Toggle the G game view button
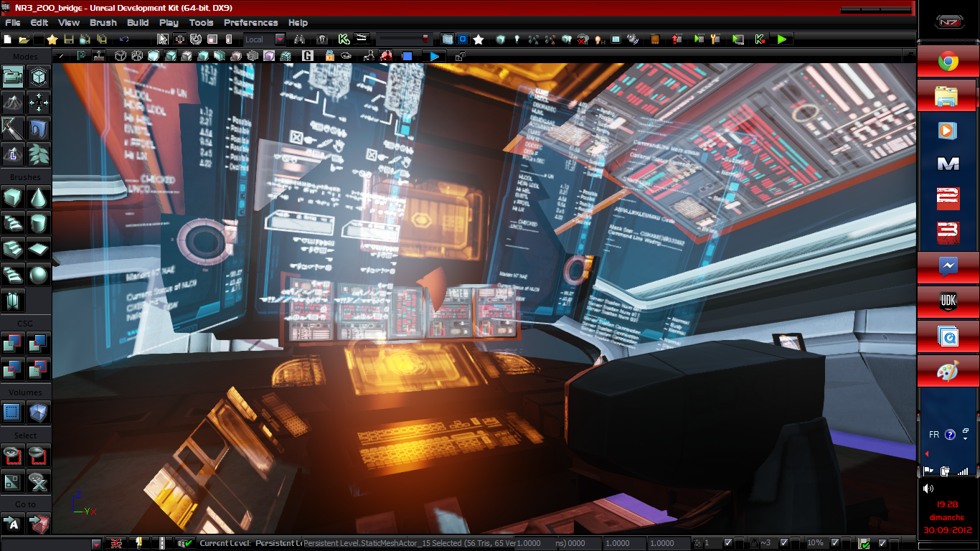The image size is (980, 551). pos(308,56)
